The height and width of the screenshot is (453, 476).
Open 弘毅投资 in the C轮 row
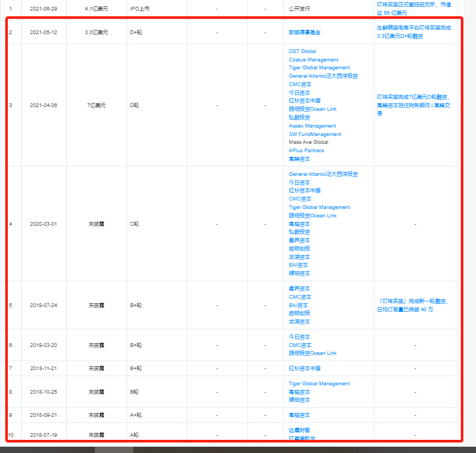point(299,232)
